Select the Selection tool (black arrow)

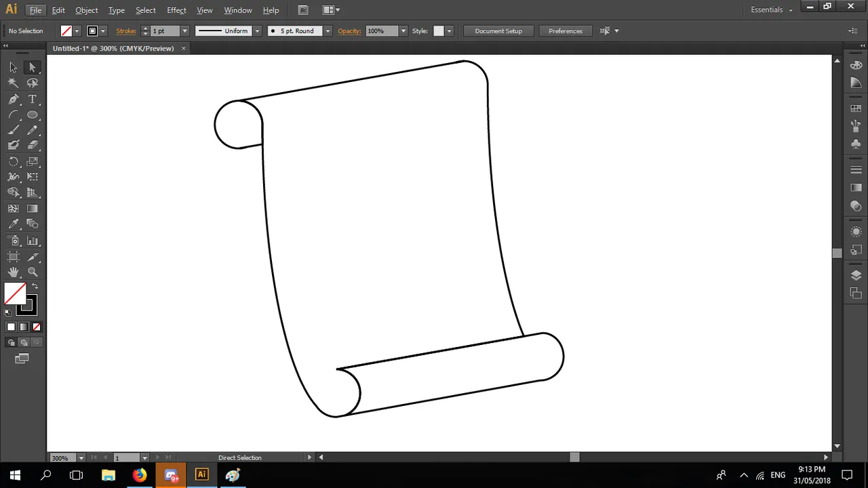click(x=13, y=67)
